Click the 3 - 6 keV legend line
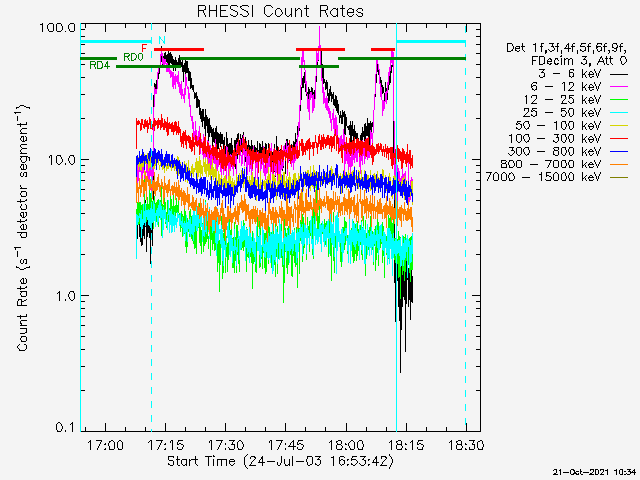Viewport: 640px width, 480px height. click(618, 75)
